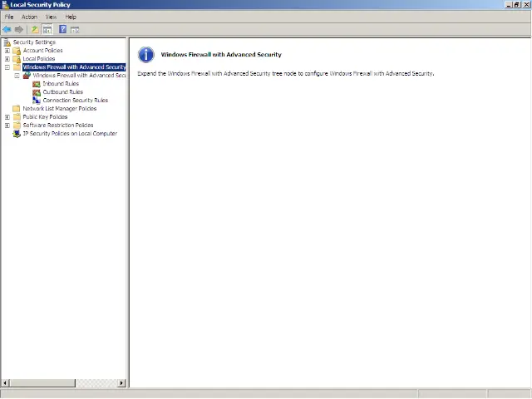Select Public Key Policies in the tree
The image size is (532, 399).
click(45, 117)
